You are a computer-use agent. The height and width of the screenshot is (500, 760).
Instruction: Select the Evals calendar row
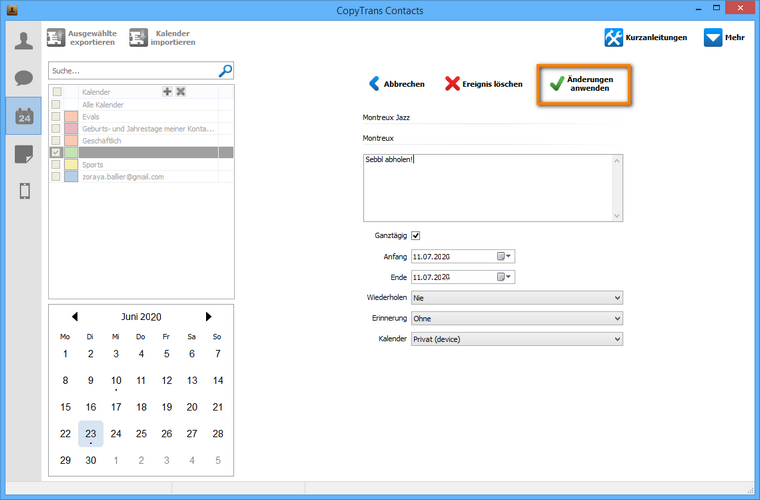(141, 117)
